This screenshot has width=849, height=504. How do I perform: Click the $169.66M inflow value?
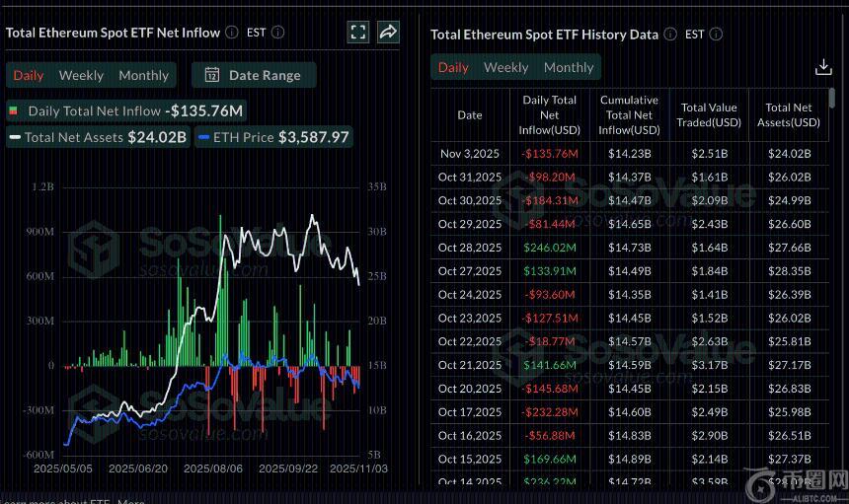click(550, 459)
